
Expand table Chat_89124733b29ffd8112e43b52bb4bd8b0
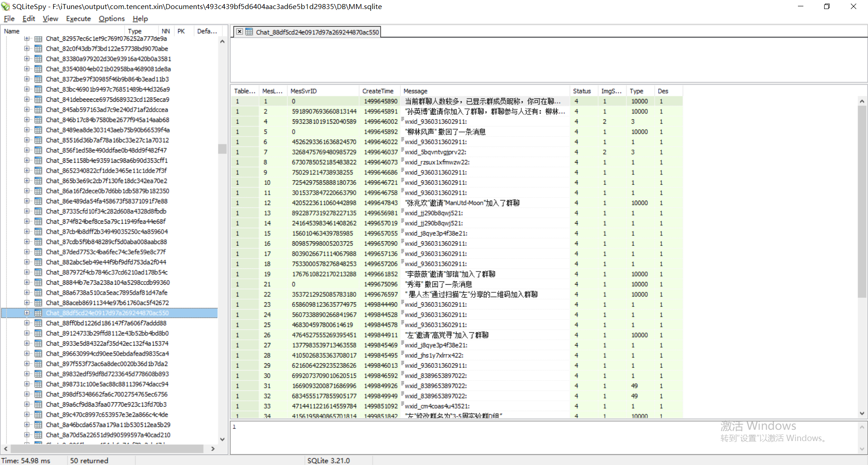pyautogui.click(x=27, y=333)
